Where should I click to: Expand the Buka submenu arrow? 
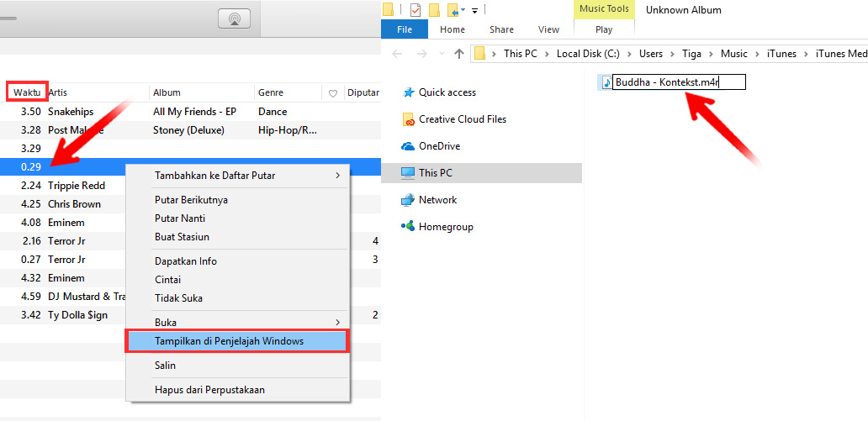point(337,322)
